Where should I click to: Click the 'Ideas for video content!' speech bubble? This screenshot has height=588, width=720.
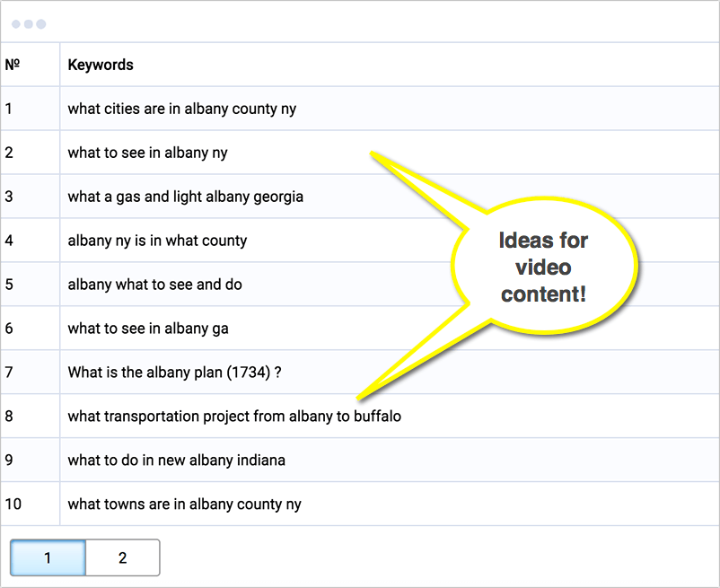coord(543,266)
